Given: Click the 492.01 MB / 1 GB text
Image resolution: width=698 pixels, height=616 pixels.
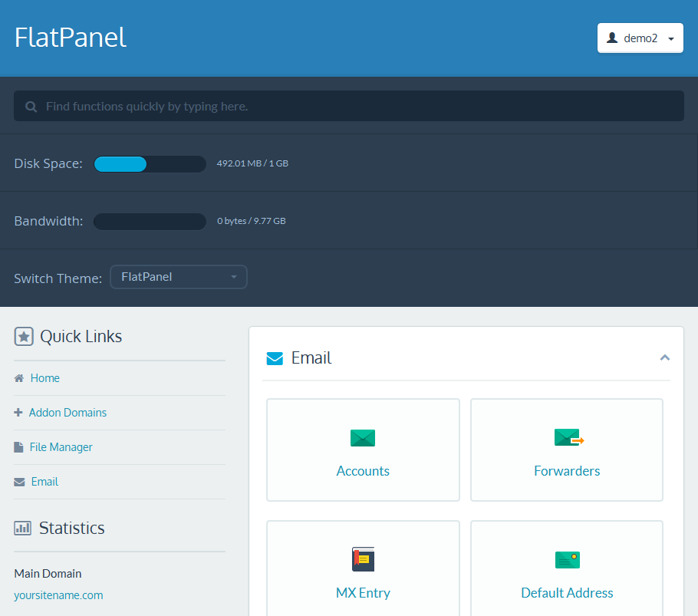Looking at the screenshot, I should click(252, 163).
